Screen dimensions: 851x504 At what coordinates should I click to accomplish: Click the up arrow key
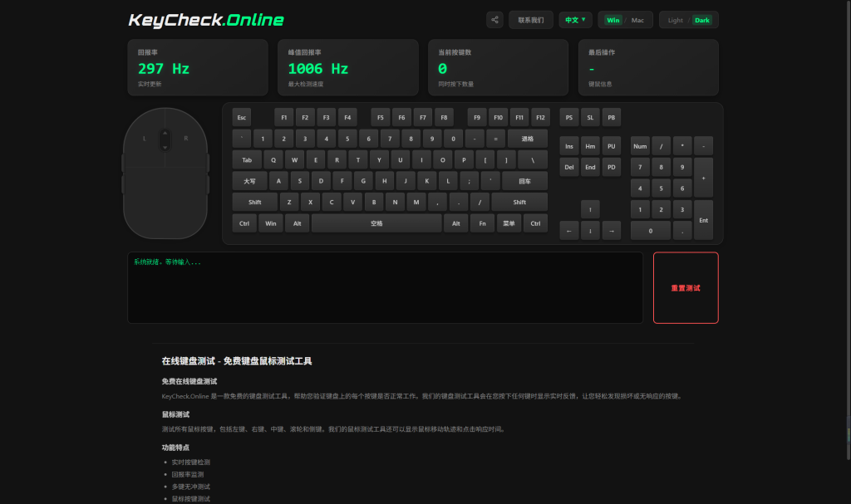tap(590, 209)
